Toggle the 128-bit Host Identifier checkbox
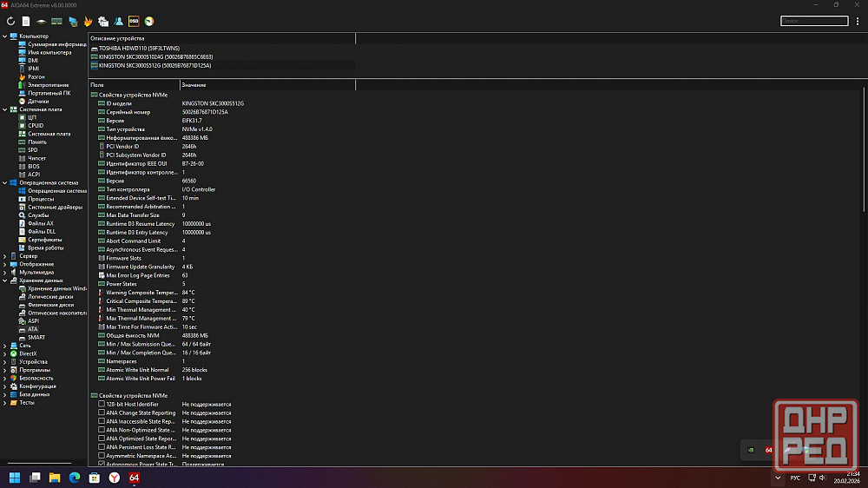This screenshot has height=488, width=868. coord(102,405)
